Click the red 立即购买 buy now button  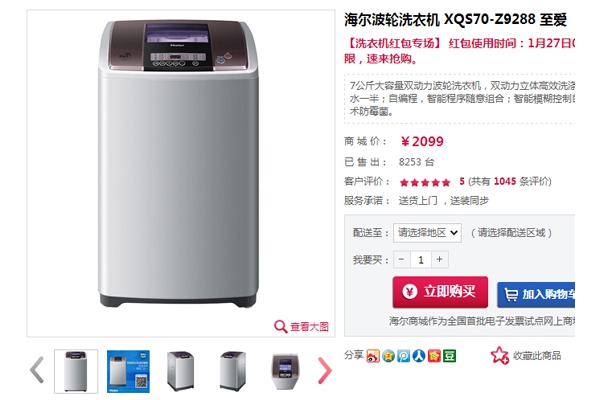(x=440, y=292)
